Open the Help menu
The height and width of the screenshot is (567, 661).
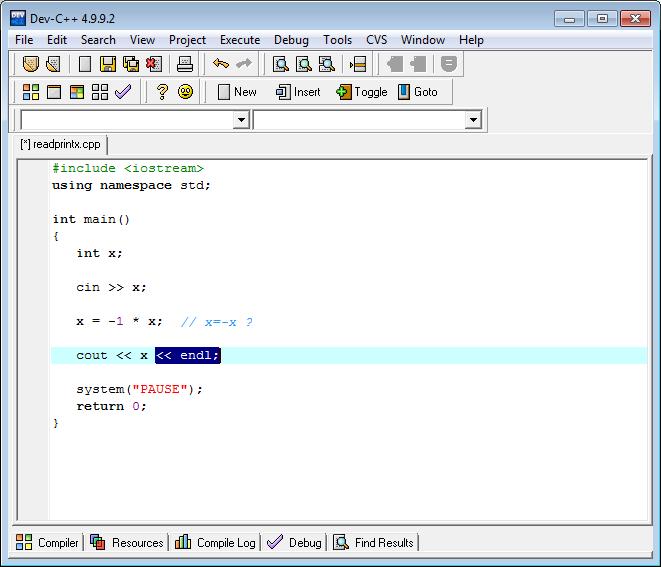[471, 40]
